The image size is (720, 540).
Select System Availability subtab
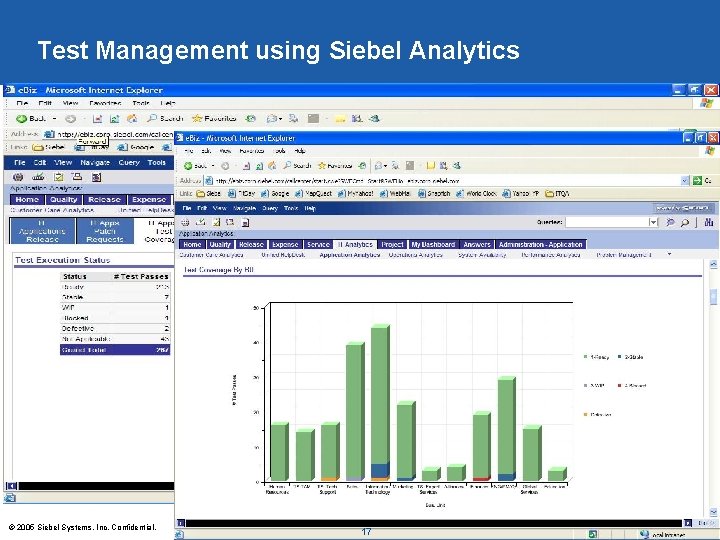(x=482, y=254)
